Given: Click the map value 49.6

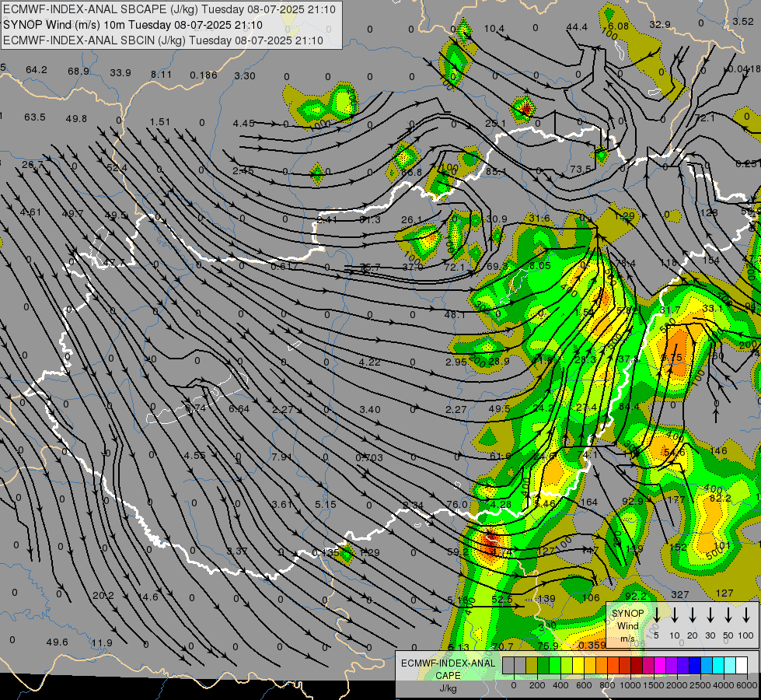Looking at the screenshot, I should pyautogui.click(x=57, y=642).
